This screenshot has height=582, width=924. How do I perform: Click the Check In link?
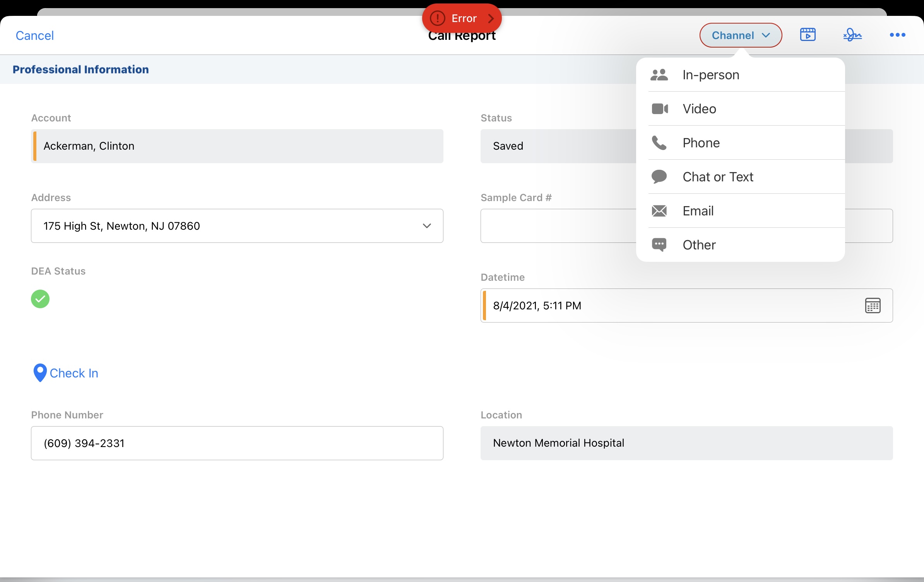[x=74, y=373]
